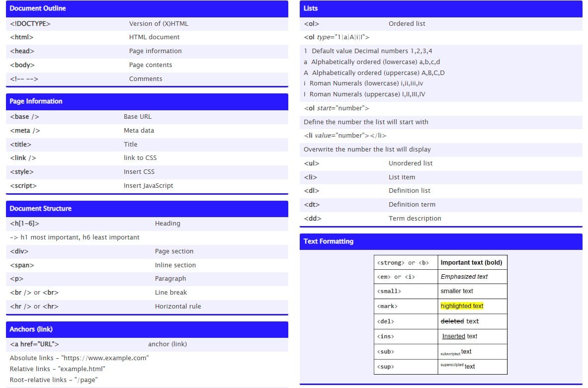The image size is (588, 388).
Task: Click 'Define the number the list will start with'
Action: [x=366, y=122]
